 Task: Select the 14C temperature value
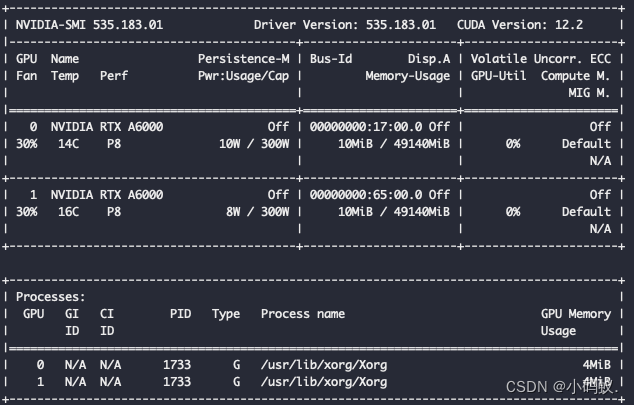tap(68, 144)
